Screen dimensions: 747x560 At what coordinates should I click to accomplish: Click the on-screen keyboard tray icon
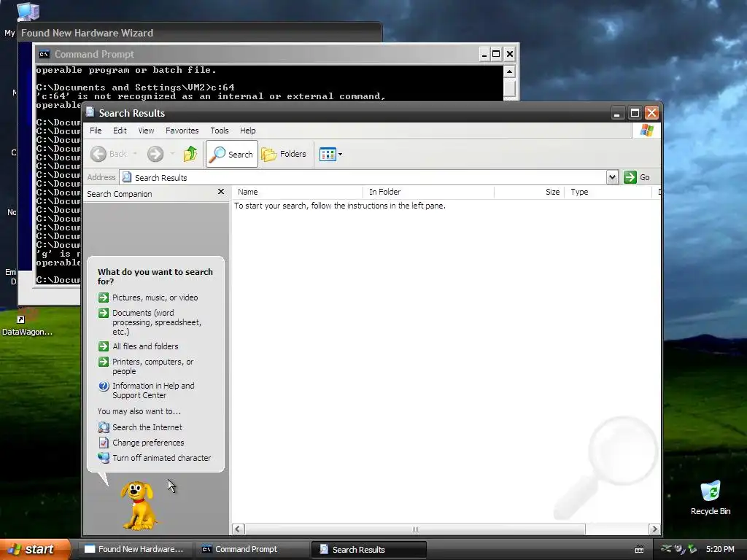pos(639,550)
